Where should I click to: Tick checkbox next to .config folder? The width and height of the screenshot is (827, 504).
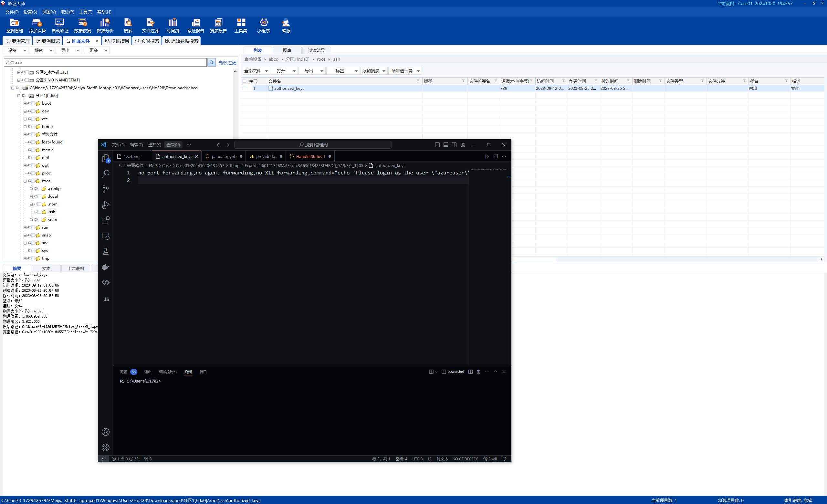[39, 189]
